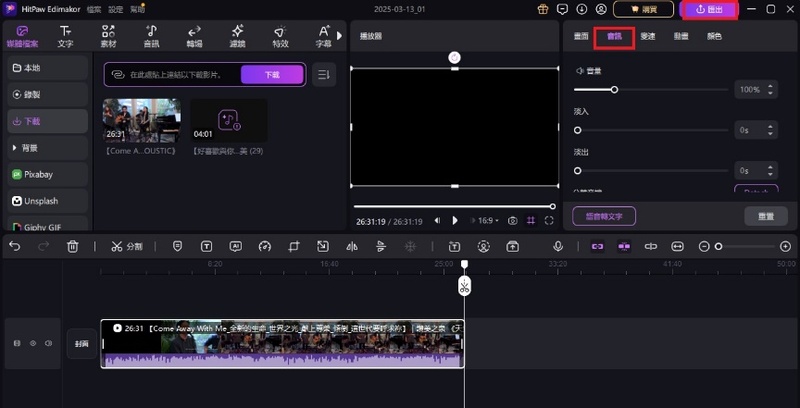Image resolution: width=800 pixels, height=408 pixels.
Task: Click the resize/zoom frame icon
Action: (322, 247)
